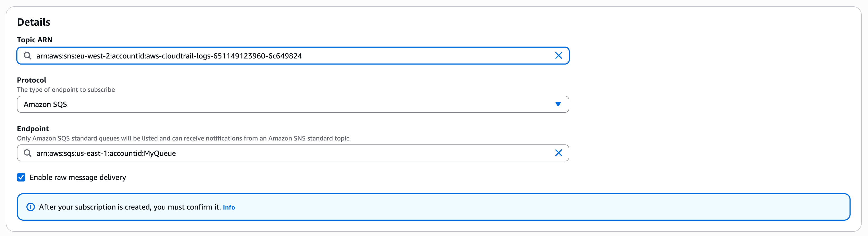Uncheck Enable raw message delivery checkbox
This screenshot has height=236, width=868.
(21, 177)
